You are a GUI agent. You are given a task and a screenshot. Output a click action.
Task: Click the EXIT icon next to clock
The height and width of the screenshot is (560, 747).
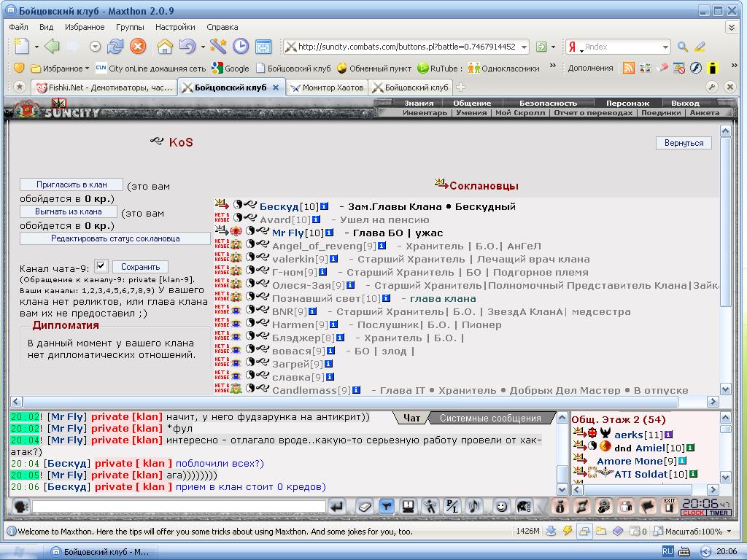(x=670, y=506)
